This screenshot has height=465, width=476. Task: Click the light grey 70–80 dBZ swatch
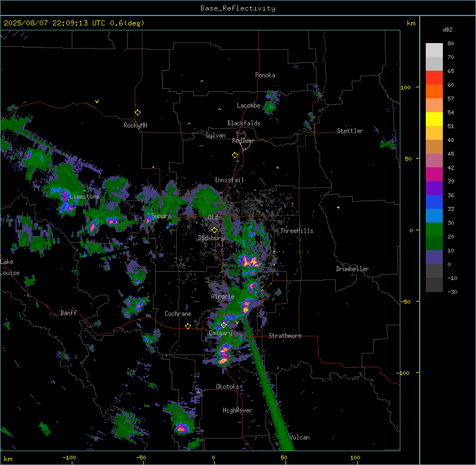point(434,50)
